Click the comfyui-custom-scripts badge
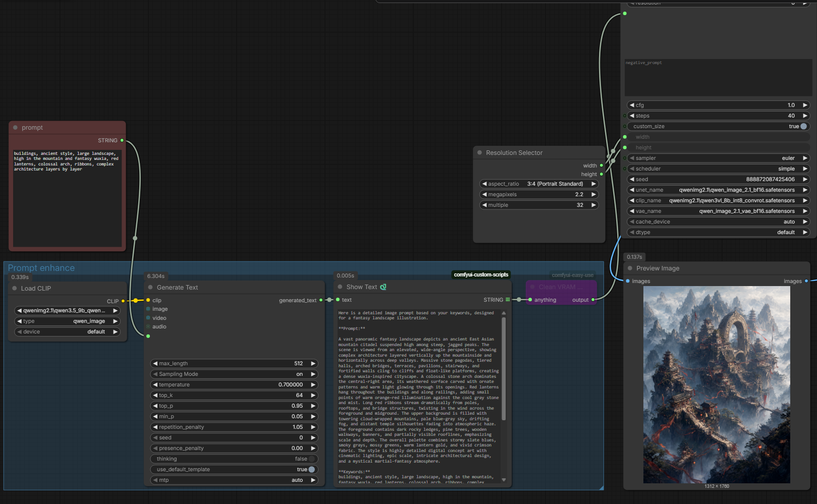The width and height of the screenshot is (817, 504). tap(481, 275)
